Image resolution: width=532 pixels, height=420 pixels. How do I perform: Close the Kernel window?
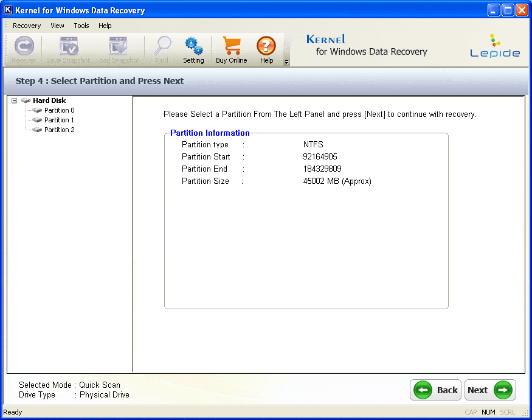tap(522, 10)
